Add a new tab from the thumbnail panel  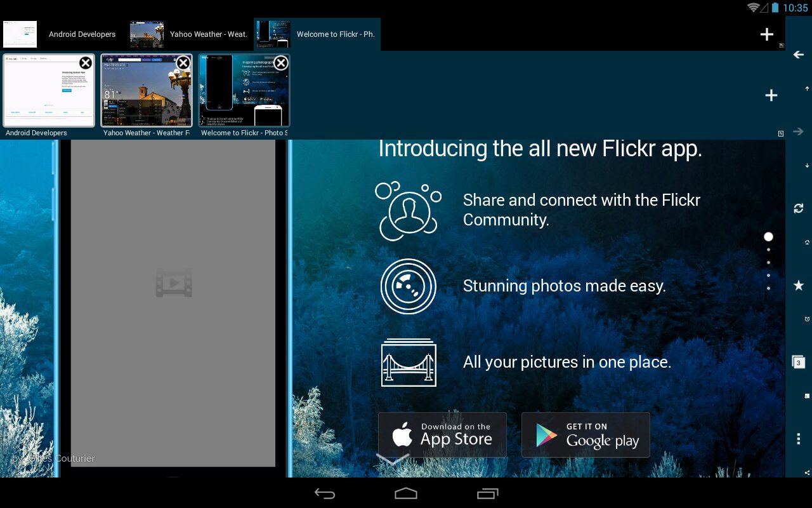[771, 95]
